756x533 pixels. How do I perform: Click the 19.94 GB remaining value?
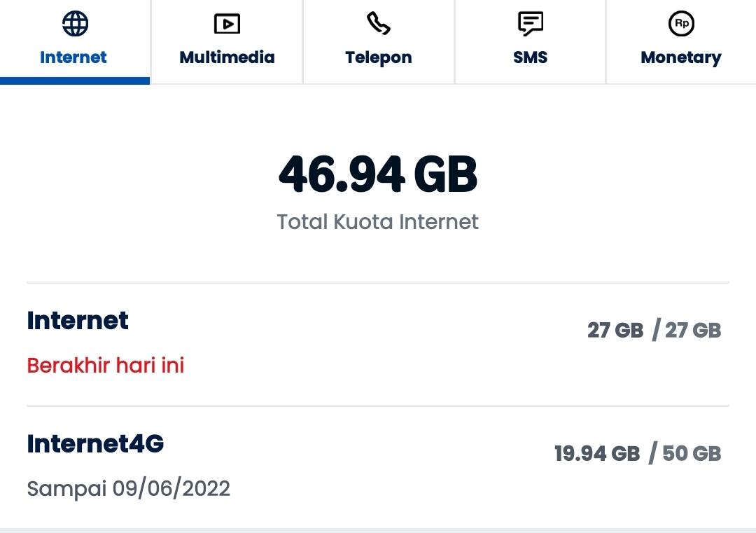tap(597, 454)
